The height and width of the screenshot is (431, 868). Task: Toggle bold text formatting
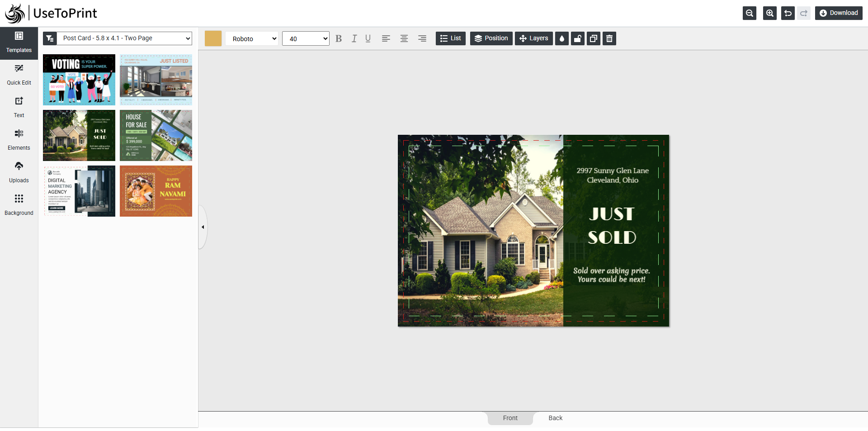[339, 38]
